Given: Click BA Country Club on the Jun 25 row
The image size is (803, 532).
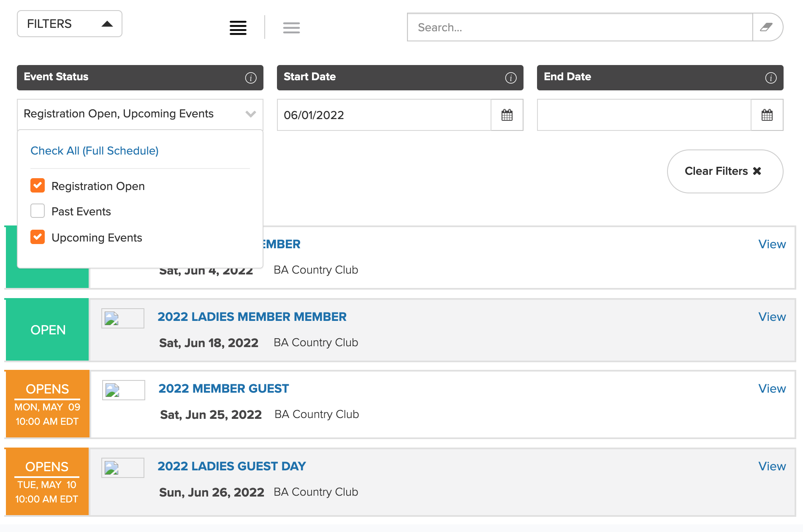Looking at the screenshot, I should click(317, 414).
